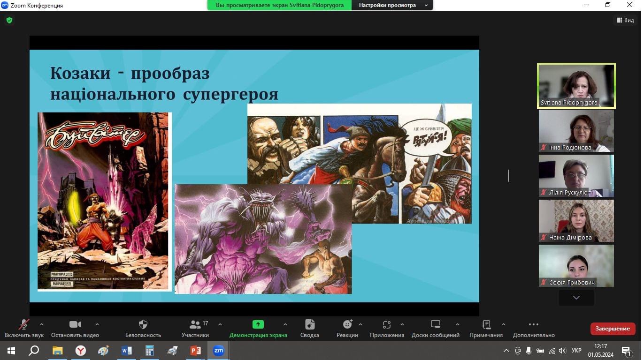The image size is (644, 360).
Task: Click the Zoom logo in title bar
Action: click(5, 5)
